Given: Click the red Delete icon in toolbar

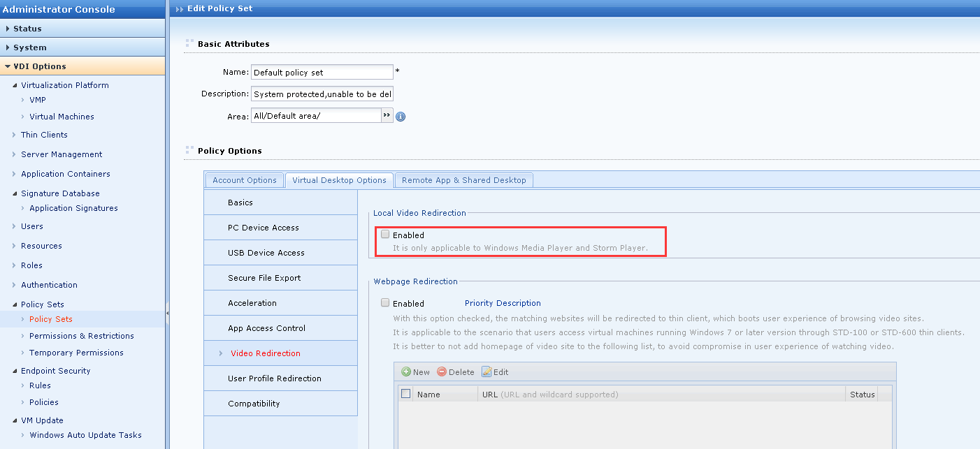Looking at the screenshot, I should click(442, 372).
